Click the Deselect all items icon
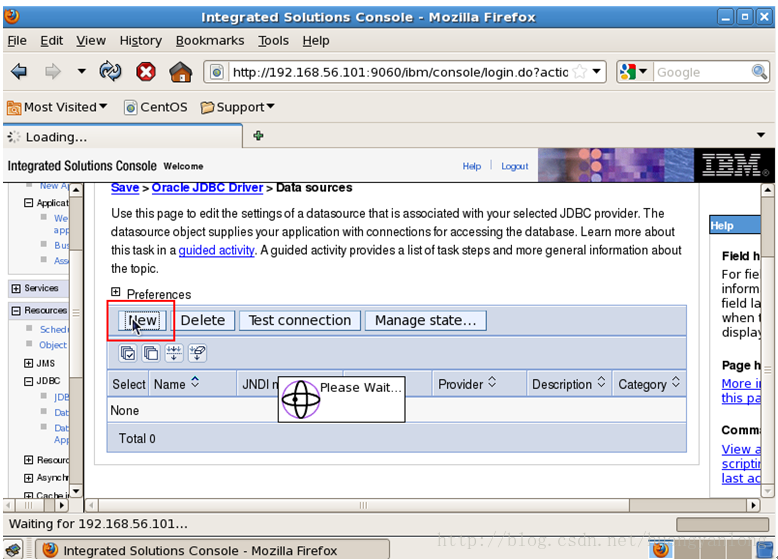Screen dimensions: 778x560 click(151, 353)
